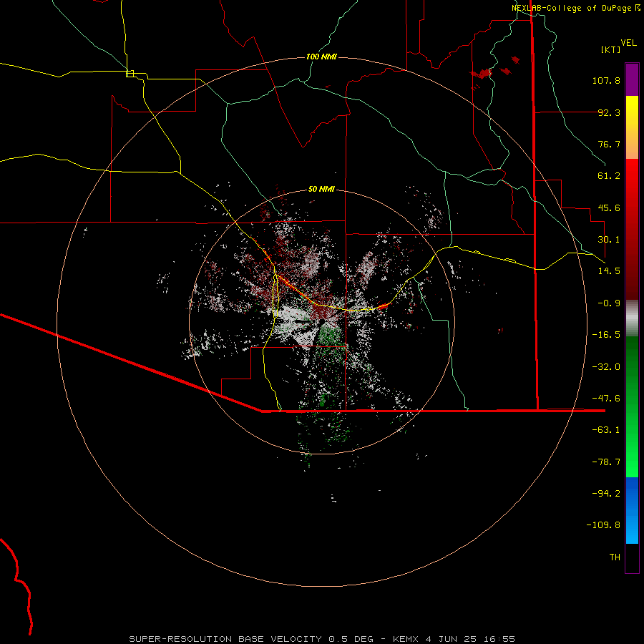Click the 107.8 legend value
644x644 pixels.
click(x=606, y=80)
